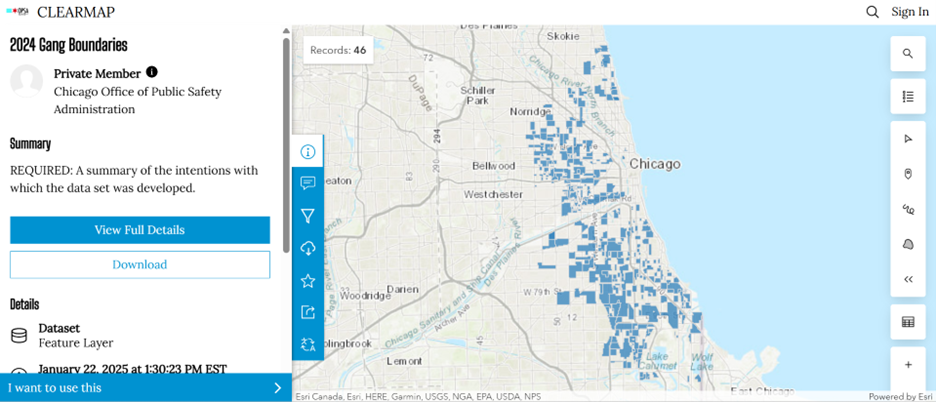This screenshot has width=936, height=402.
Task: Favorite this dataset with star icon
Action: (308, 281)
